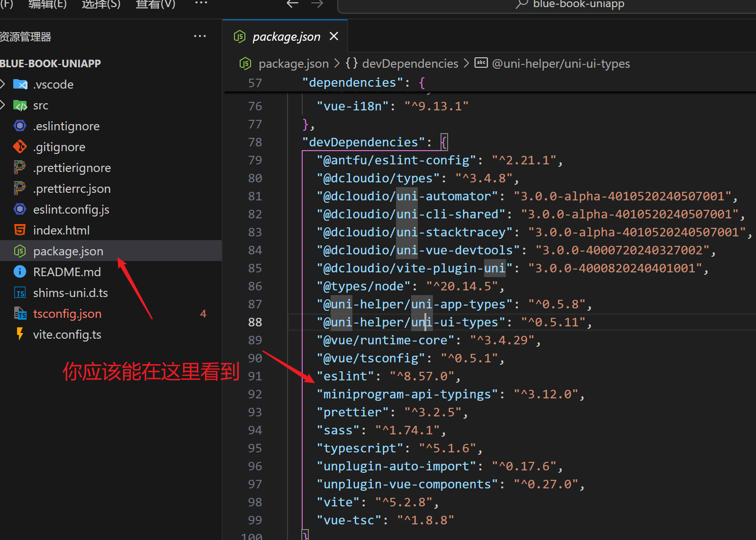
Task: Go forward with the right arrow
Action: point(317,4)
